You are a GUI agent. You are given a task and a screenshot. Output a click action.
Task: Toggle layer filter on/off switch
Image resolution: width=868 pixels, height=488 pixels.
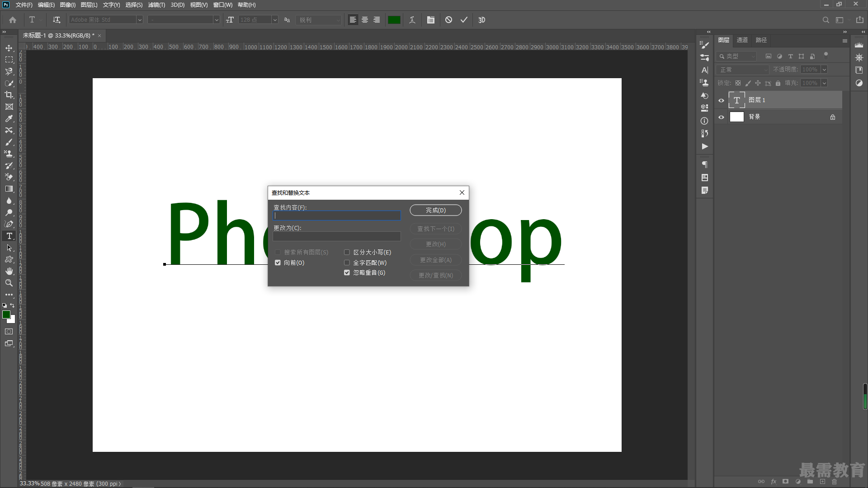826,55
